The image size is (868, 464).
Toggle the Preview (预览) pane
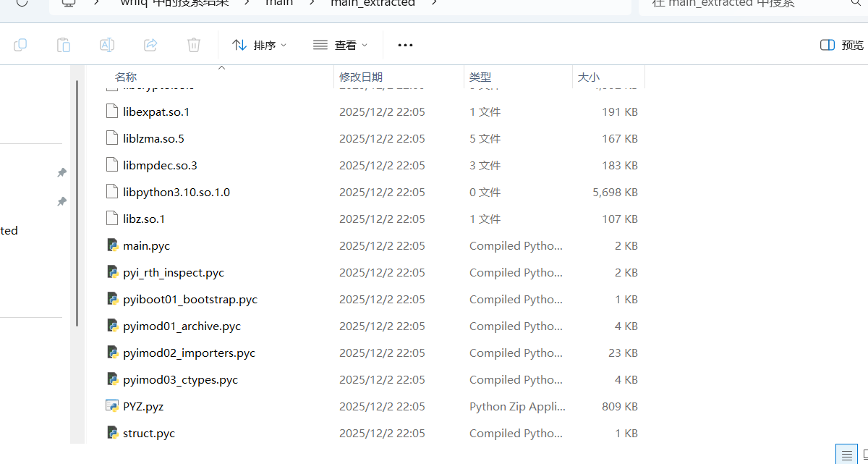(x=842, y=45)
